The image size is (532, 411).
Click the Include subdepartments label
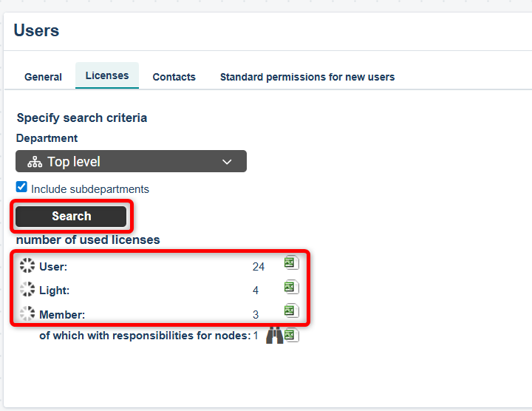(90, 189)
